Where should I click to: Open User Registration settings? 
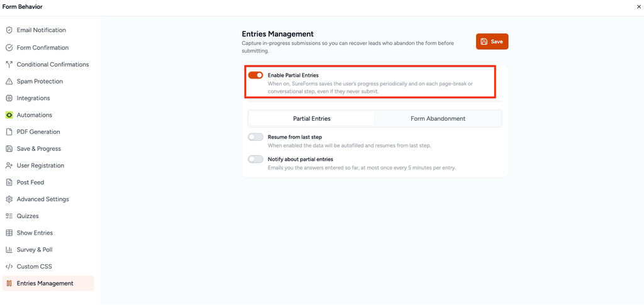pyautogui.click(x=48, y=165)
